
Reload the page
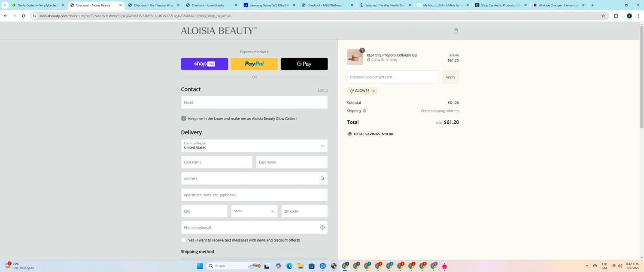[24, 16]
